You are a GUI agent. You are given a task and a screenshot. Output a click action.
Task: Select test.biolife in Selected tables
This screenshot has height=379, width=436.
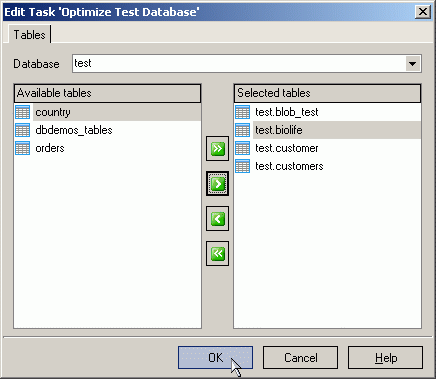327,130
